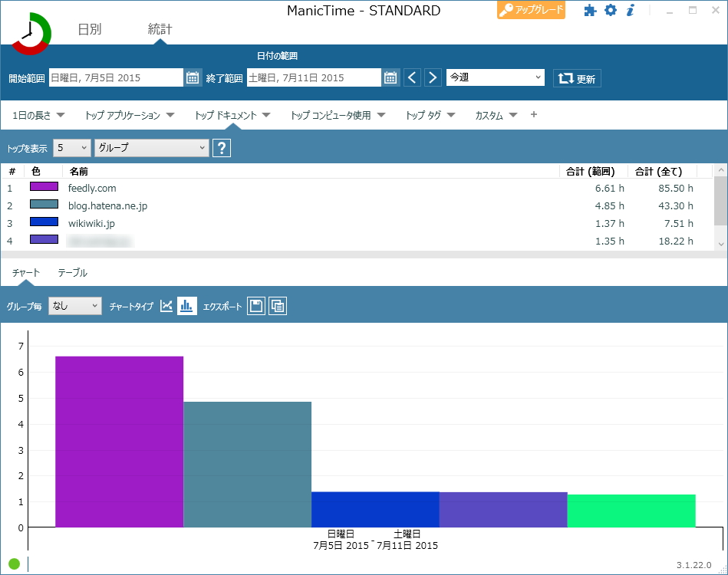Image resolution: width=728 pixels, height=575 pixels.
Task: Switch chart type to bar chart
Action: point(186,306)
